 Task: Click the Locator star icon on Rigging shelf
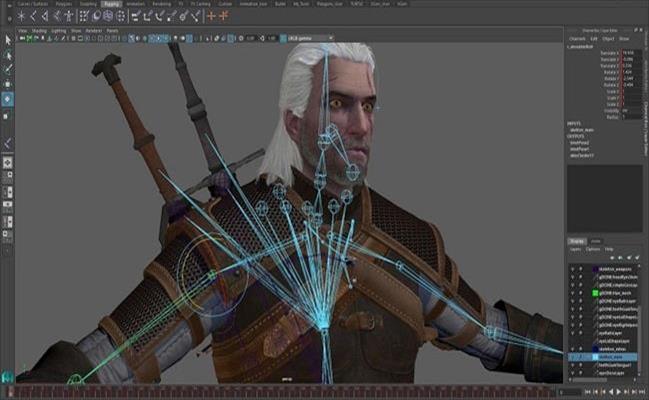pos(21,16)
